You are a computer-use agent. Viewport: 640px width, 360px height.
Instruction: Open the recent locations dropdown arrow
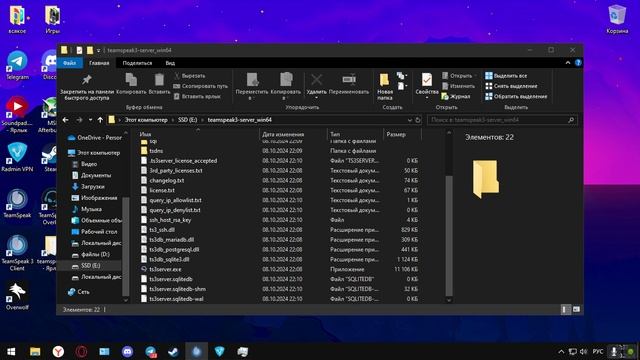click(x=90, y=120)
